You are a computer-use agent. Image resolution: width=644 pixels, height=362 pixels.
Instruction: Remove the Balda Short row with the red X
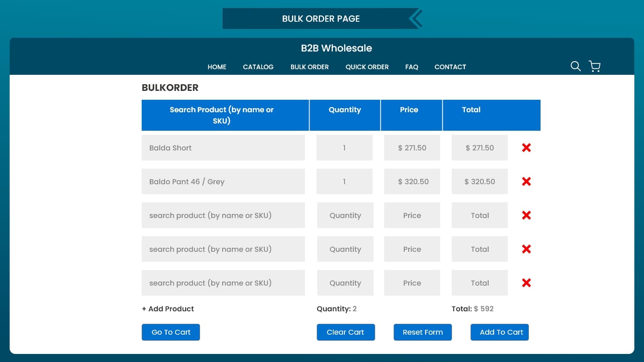click(526, 148)
